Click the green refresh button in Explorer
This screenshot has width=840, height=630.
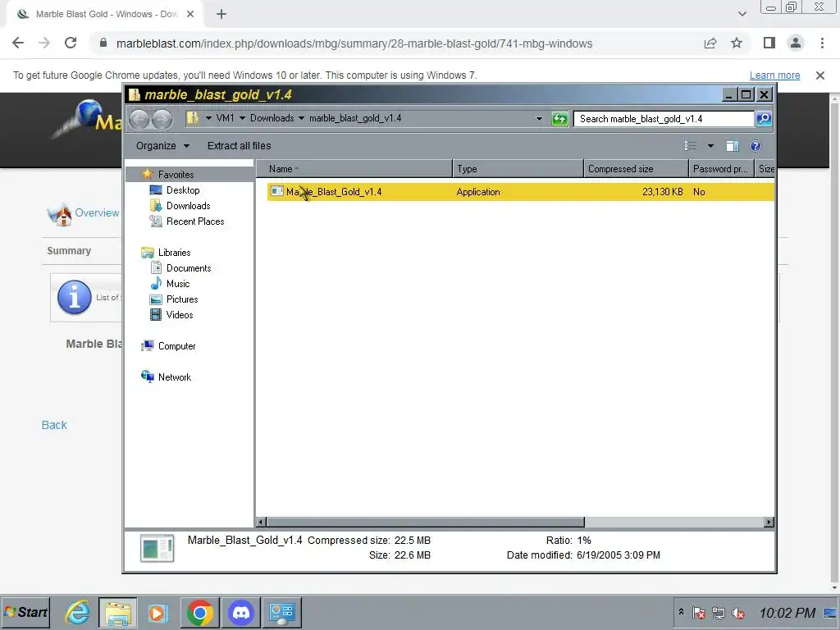point(559,118)
